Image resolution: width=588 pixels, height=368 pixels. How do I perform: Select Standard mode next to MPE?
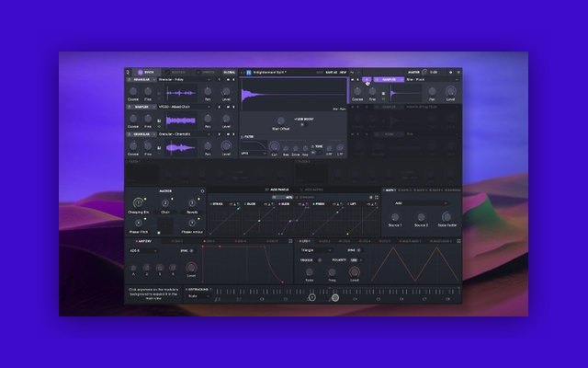305,197
